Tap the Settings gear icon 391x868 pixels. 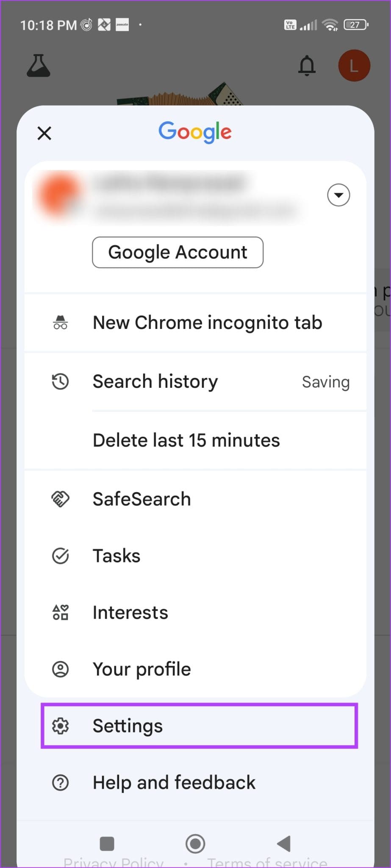pyautogui.click(x=61, y=726)
